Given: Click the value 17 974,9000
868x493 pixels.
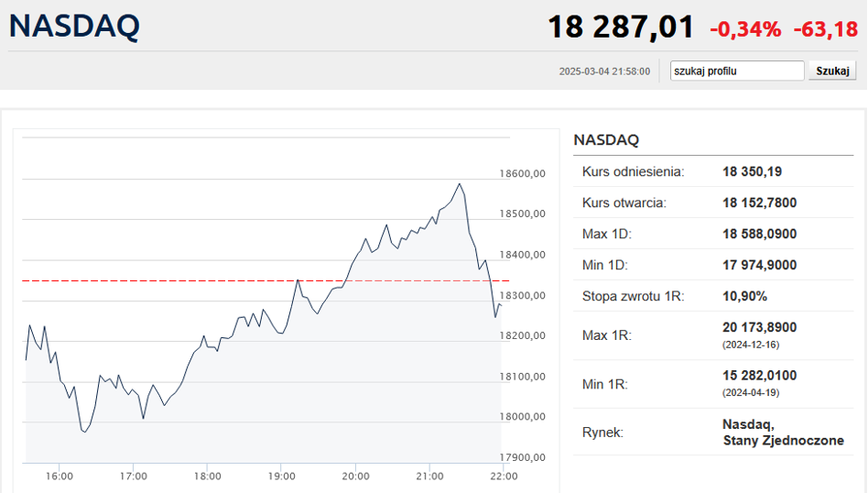Looking at the screenshot, I should click(760, 265).
